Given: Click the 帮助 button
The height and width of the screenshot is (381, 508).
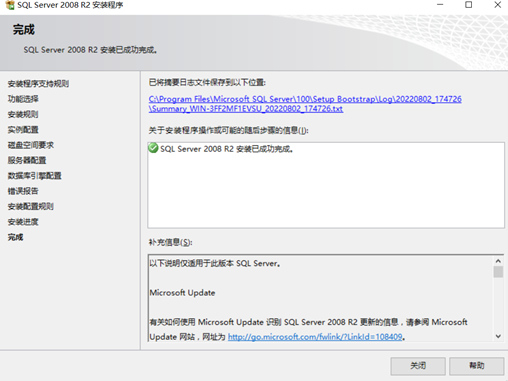Looking at the screenshot, I should 477,366.
